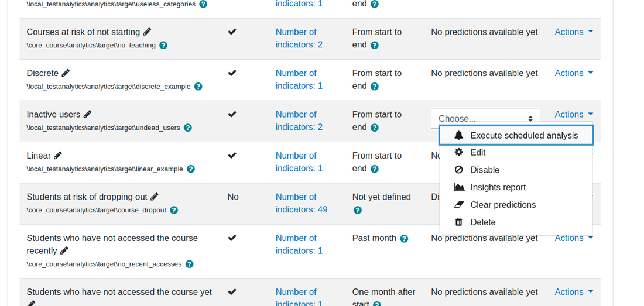The image size is (644, 306).
Task: Edit name of Courses at risk of not starting
Action: [147, 32]
